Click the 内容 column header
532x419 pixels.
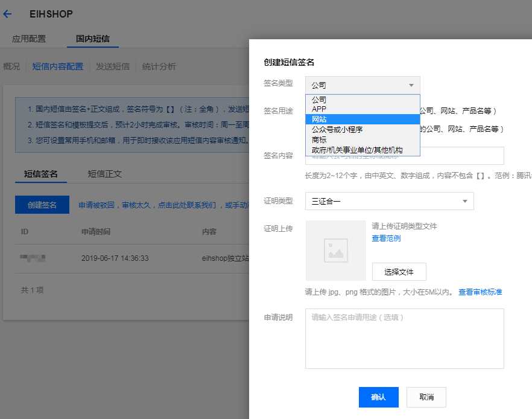click(209, 232)
